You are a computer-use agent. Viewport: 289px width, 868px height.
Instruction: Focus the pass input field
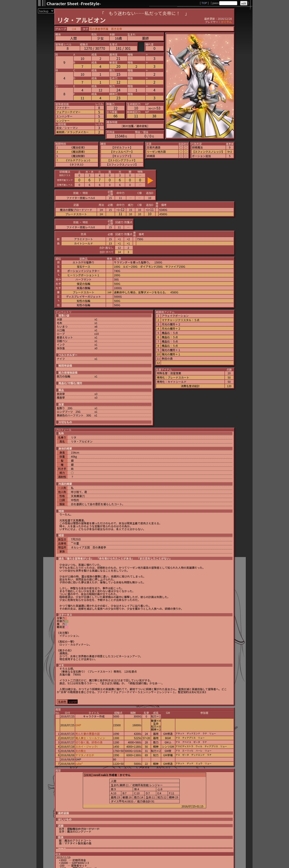pyautogui.click(x=228, y=3)
